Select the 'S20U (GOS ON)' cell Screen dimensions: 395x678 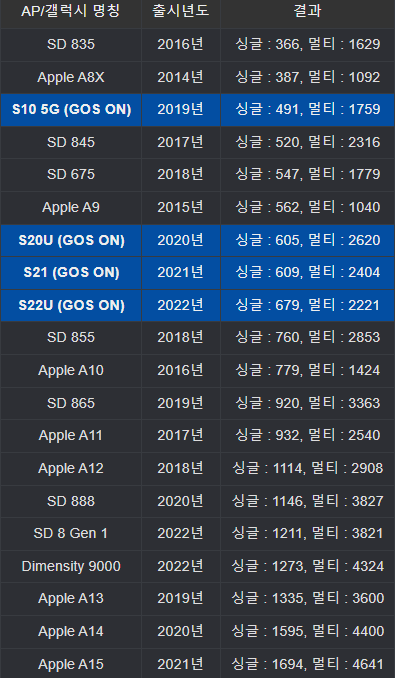coord(71,240)
